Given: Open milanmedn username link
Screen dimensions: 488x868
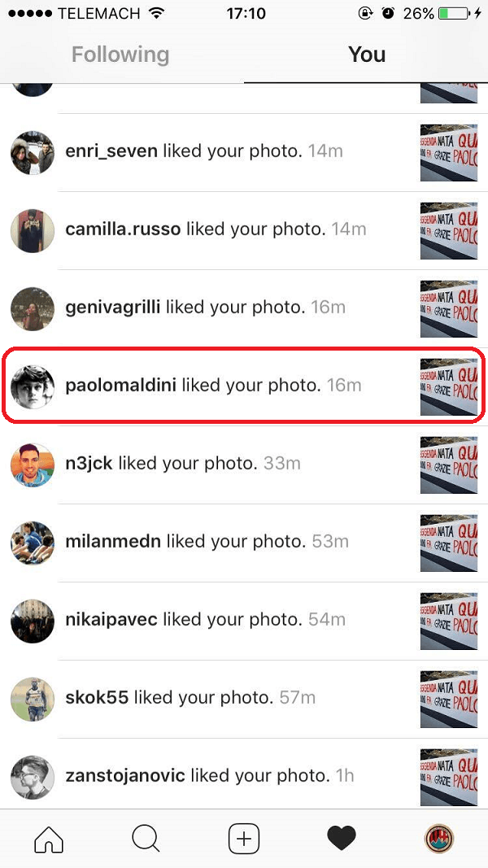Looking at the screenshot, I should coord(113,541).
